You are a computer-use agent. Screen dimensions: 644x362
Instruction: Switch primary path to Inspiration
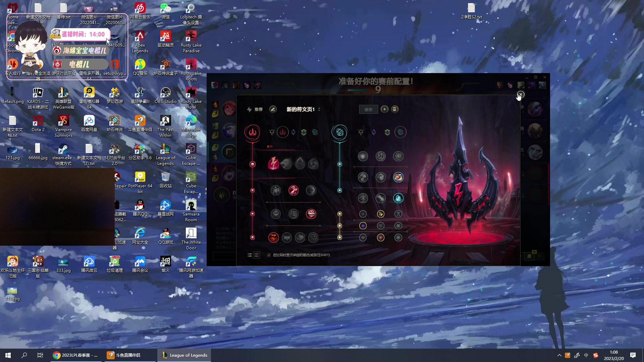point(315,132)
